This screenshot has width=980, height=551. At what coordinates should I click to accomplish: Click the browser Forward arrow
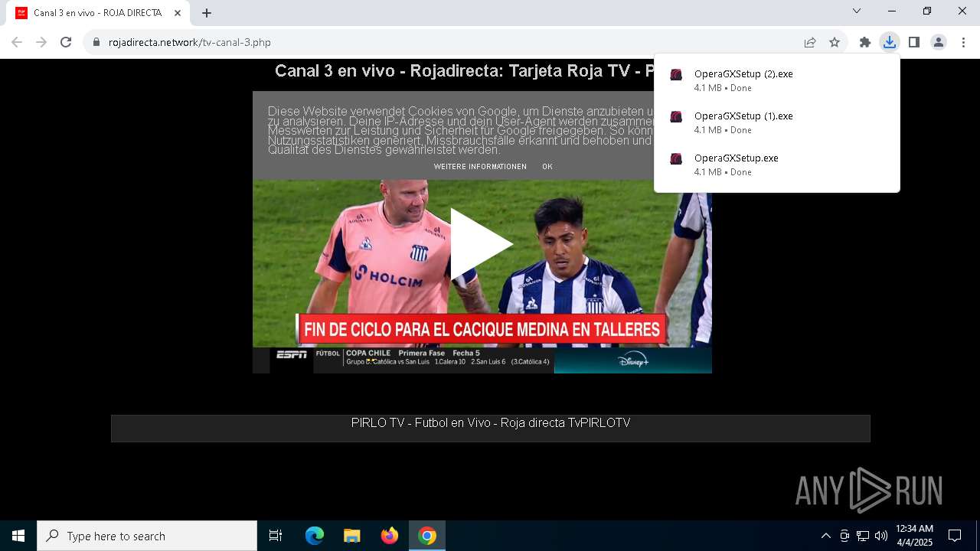point(41,42)
